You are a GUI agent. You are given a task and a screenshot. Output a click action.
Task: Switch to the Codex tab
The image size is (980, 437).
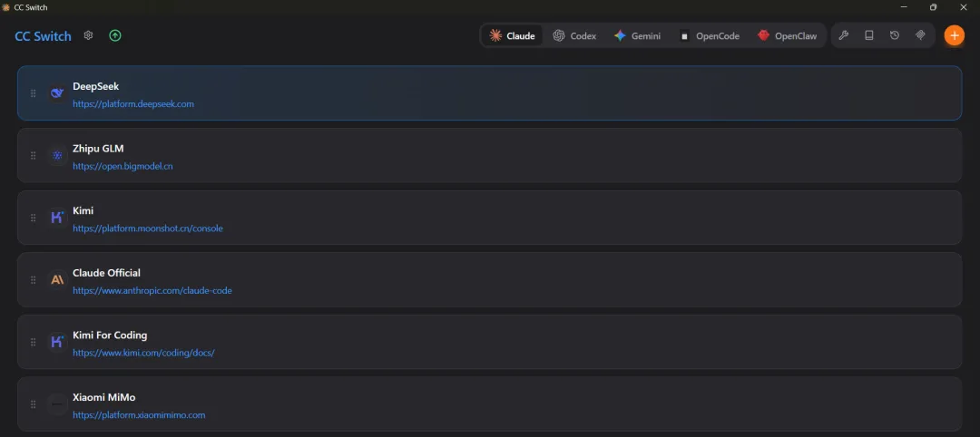click(574, 35)
